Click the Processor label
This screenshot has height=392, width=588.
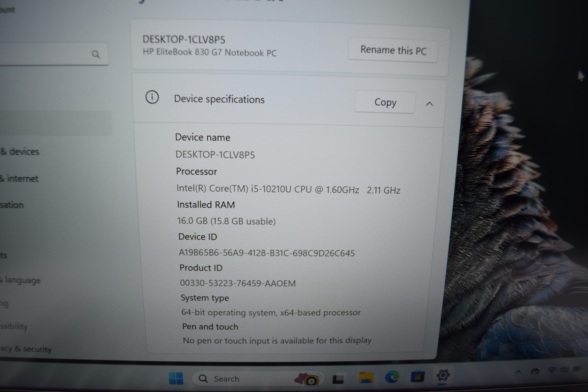[197, 172]
